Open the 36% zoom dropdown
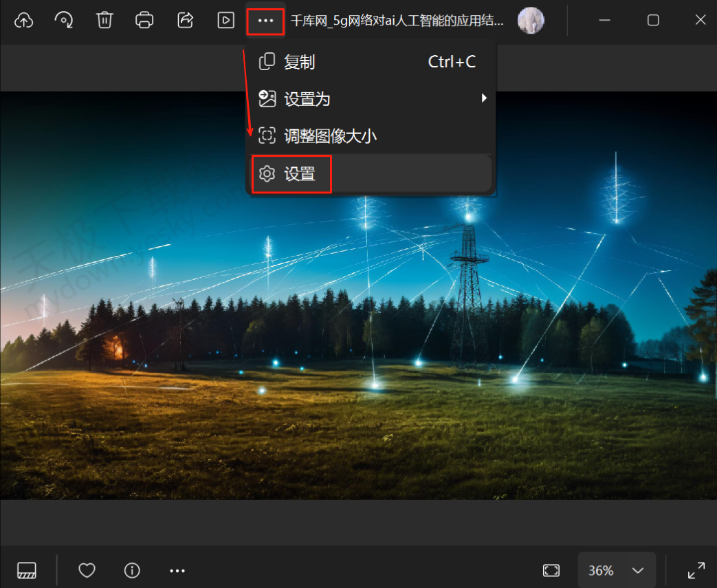 [x=617, y=570]
